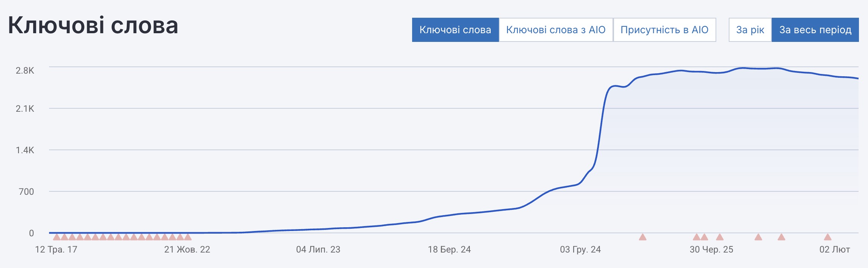Click the "18 Бер. 24" date axis label
This screenshot has width=868, height=268.
pyautogui.click(x=449, y=250)
